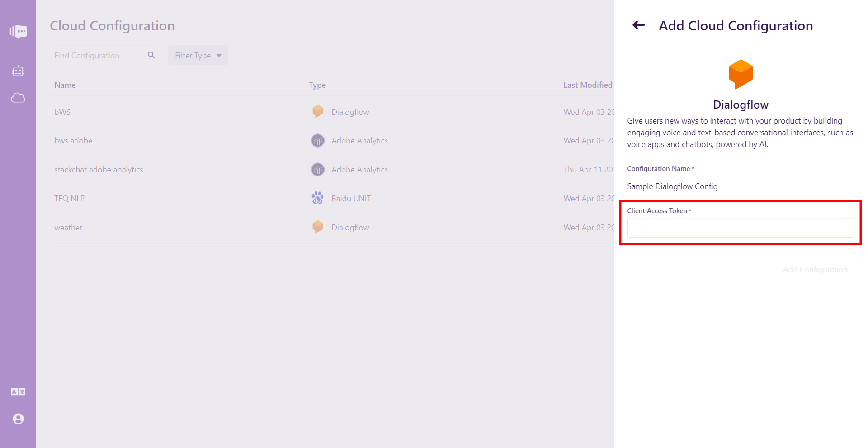The height and width of the screenshot is (448, 868).
Task: Click the Add Cloud Configuration heading
Action: (x=736, y=26)
